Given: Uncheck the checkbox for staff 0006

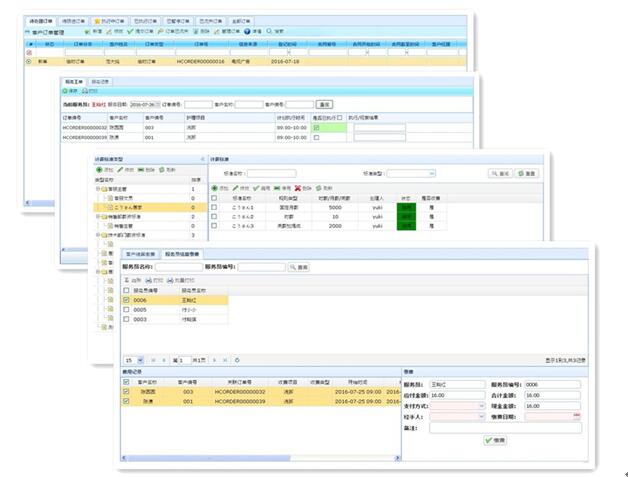Looking at the screenshot, I should pyautogui.click(x=125, y=299).
